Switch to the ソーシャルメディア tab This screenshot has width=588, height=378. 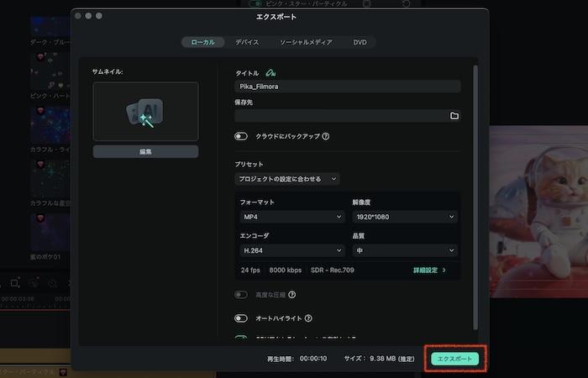coord(306,42)
